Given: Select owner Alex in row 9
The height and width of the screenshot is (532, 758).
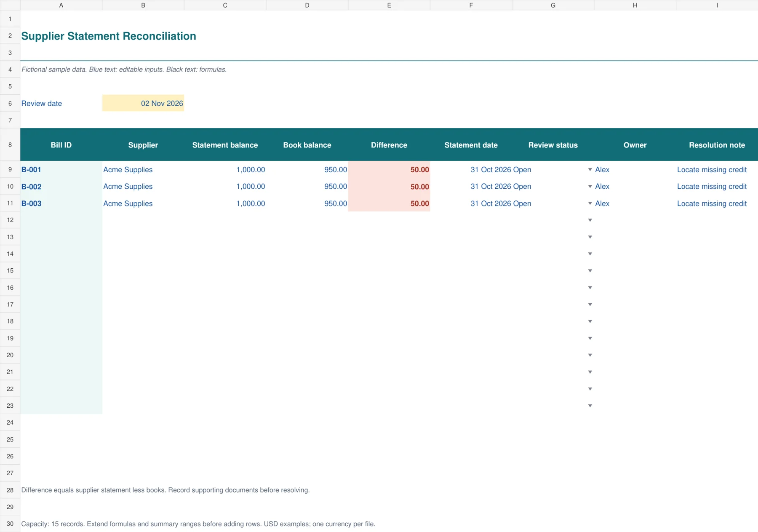Looking at the screenshot, I should click(635, 169).
